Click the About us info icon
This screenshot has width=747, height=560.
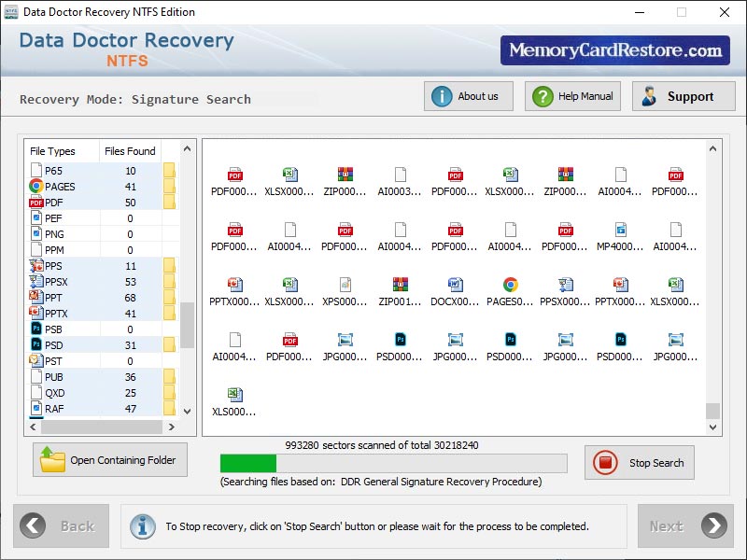point(443,96)
